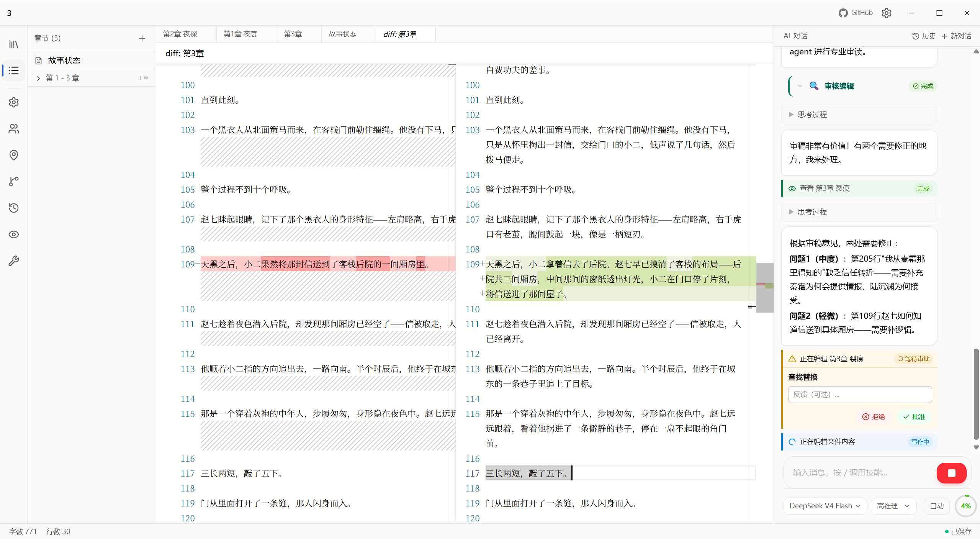Click the 章节 (3) panel heading

pos(47,38)
